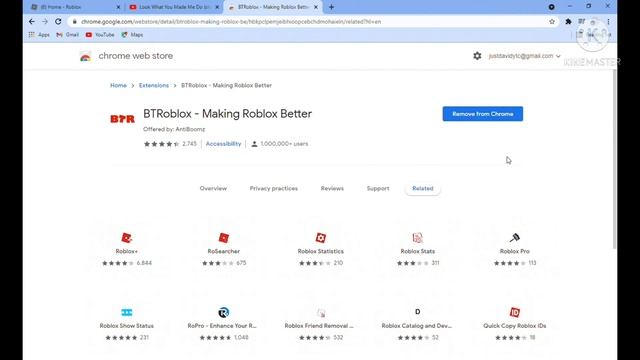The image size is (640, 360).
Task: Close the BTRoblox browser tab
Action: [316, 7]
